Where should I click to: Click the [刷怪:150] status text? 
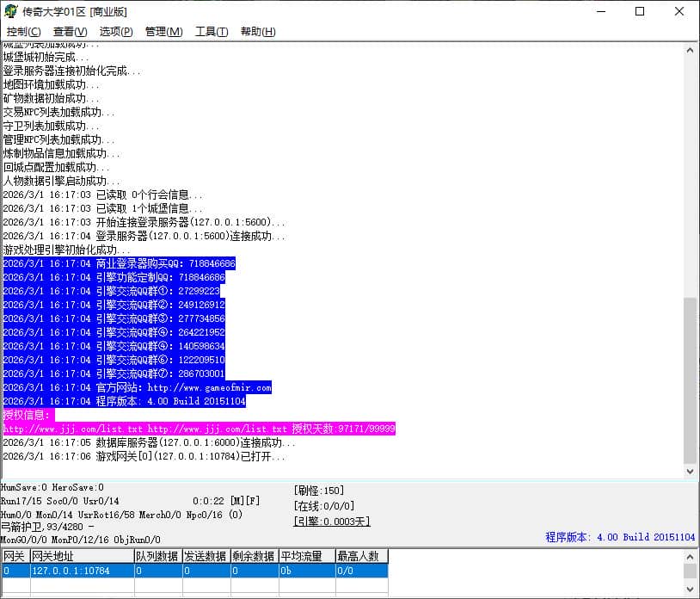pyautogui.click(x=319, y=491)
